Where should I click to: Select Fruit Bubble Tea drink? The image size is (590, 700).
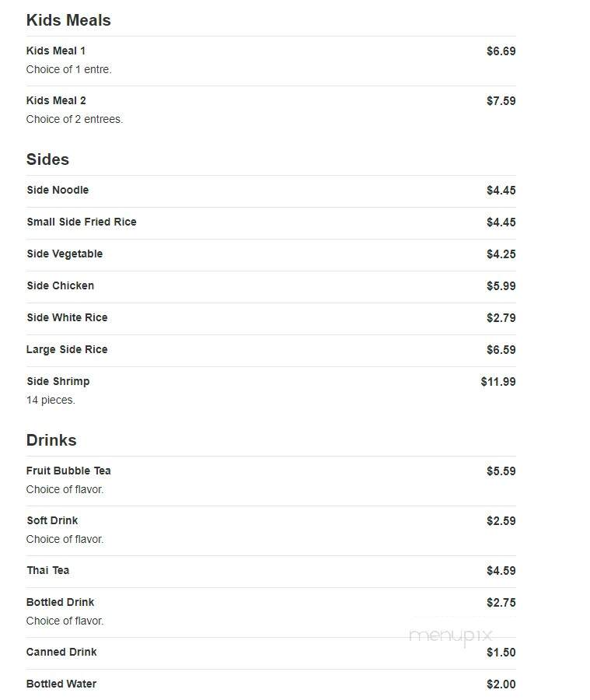pyautogui.click(x=271, y=481)
